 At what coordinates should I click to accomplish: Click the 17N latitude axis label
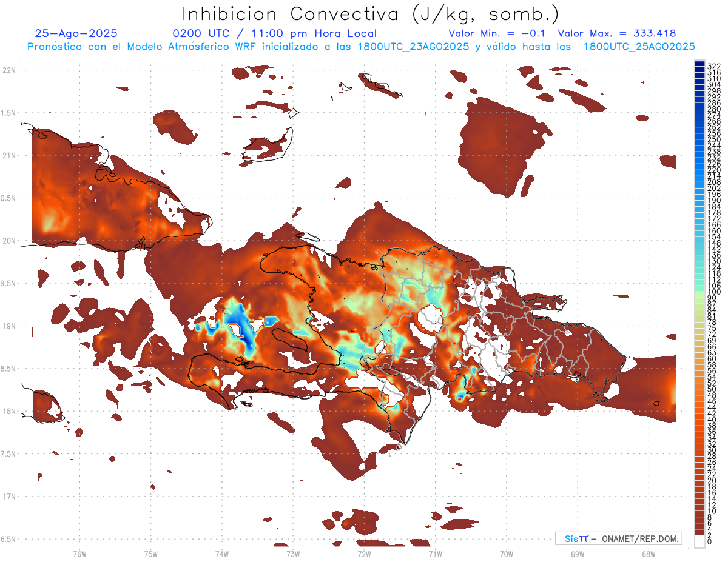coord(8,497)
